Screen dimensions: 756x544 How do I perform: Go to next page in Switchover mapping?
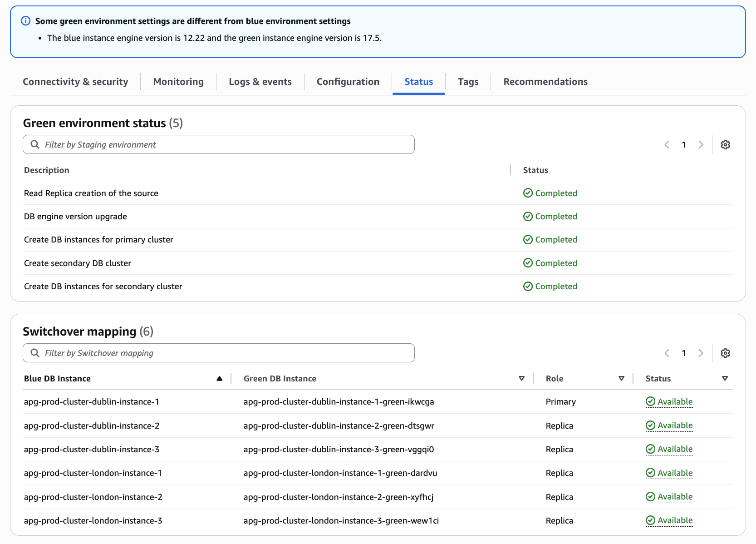click(701, 353)
